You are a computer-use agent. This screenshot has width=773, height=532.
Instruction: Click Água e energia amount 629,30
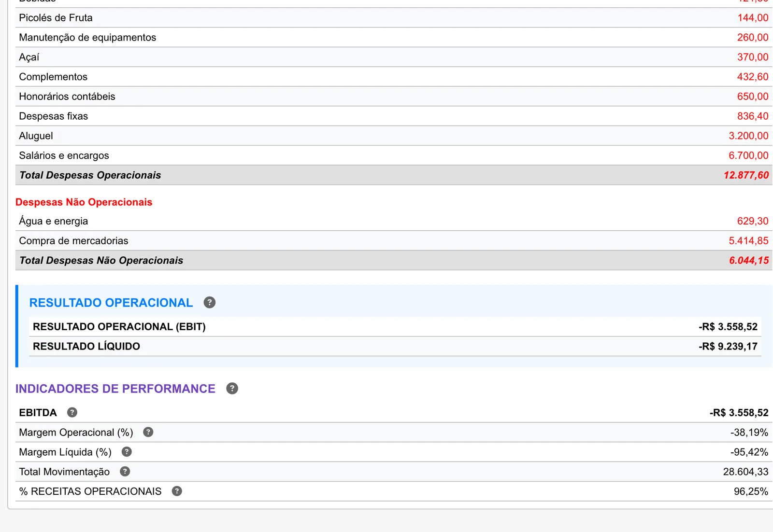(753, 221)
